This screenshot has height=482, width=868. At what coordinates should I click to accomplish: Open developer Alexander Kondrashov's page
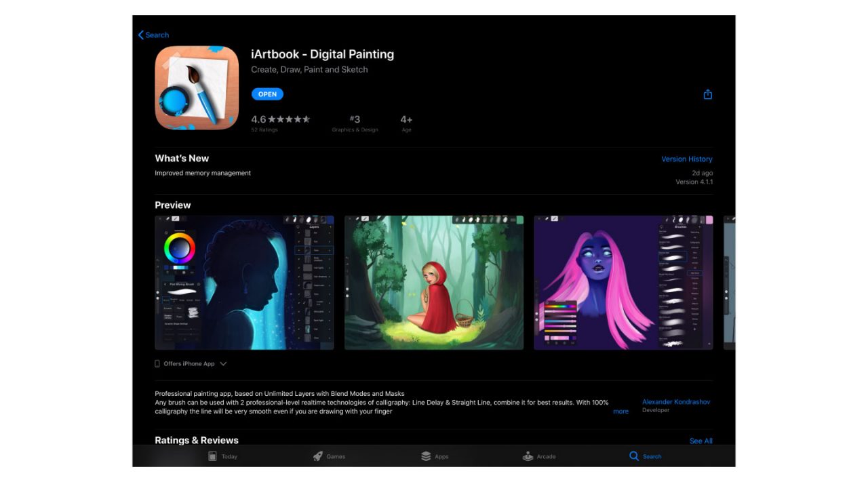676,402
